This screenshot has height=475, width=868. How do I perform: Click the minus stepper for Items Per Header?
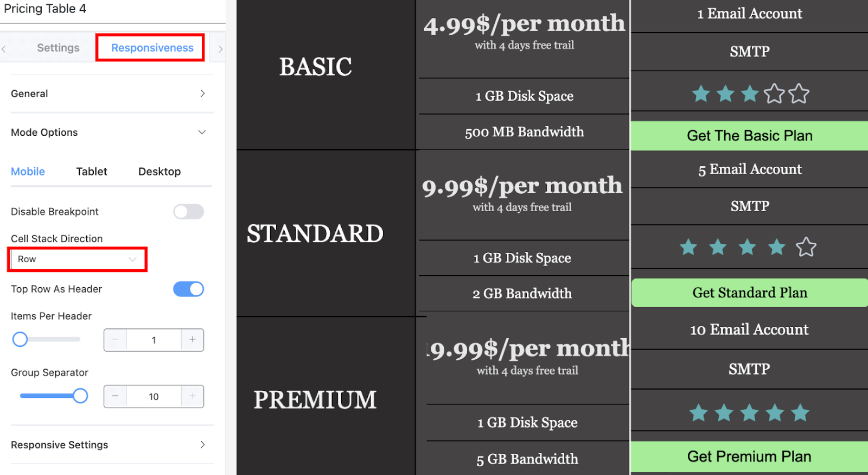[115, 340]
